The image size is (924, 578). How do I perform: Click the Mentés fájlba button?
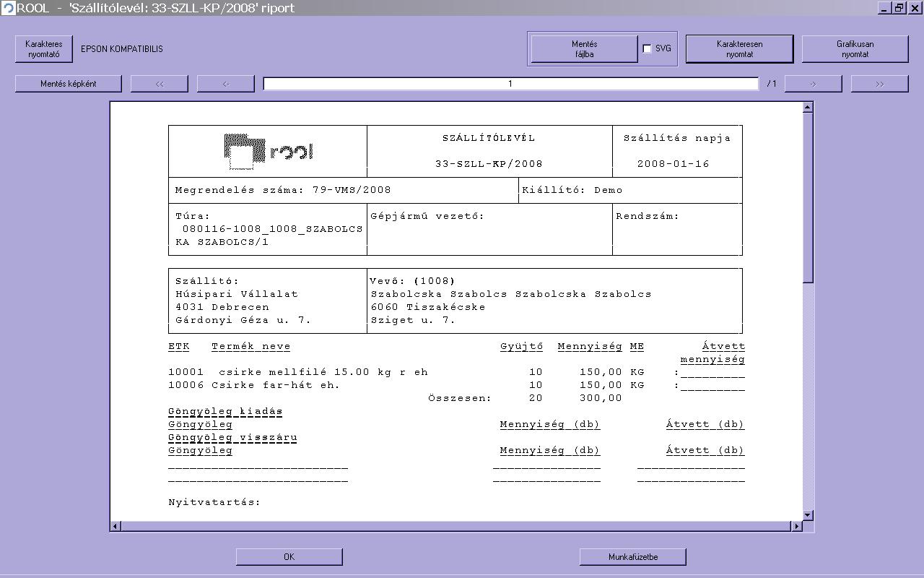[584, 49]
